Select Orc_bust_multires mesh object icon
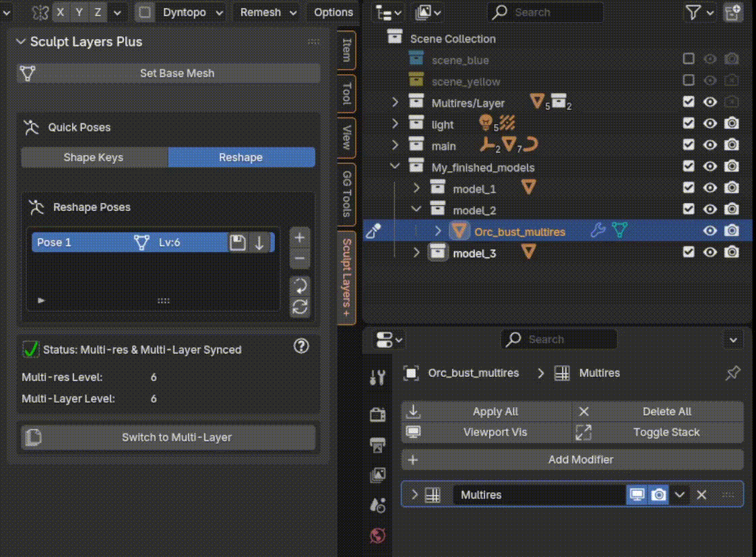756x557 pixels. click(x=459, y=231)
